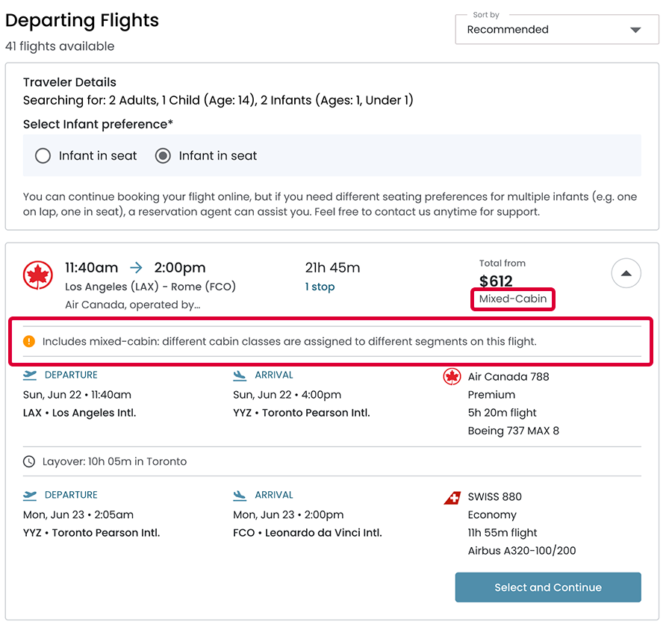Choose the selected Infant in seat radio
Viewport: 672px width, 630px height.
(x=163, y=156)
